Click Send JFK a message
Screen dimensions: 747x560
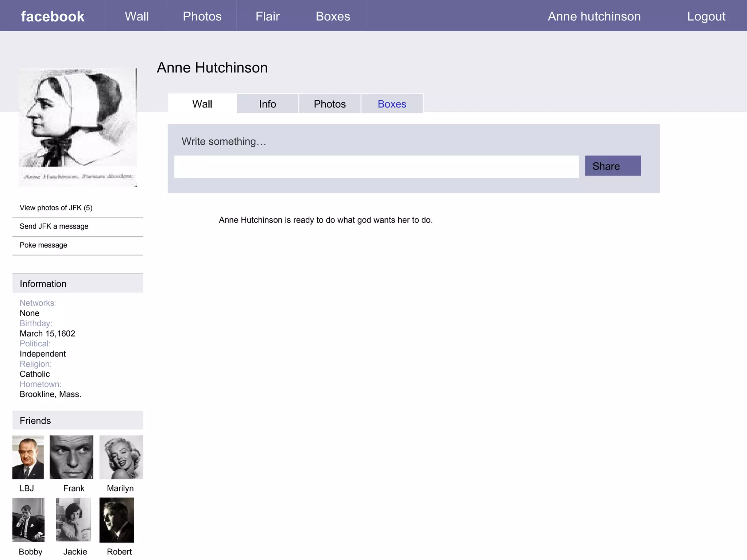pyautogui.click(x=54, y=226)
